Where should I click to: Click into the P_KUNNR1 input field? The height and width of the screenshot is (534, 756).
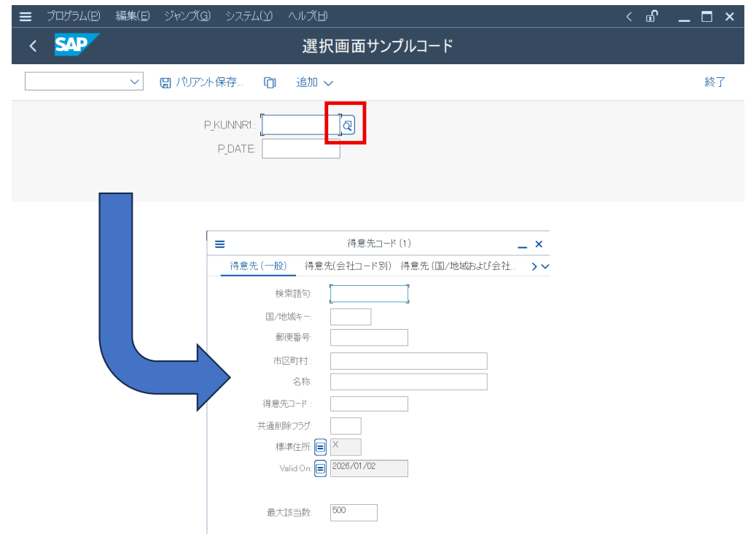(301, 125)
